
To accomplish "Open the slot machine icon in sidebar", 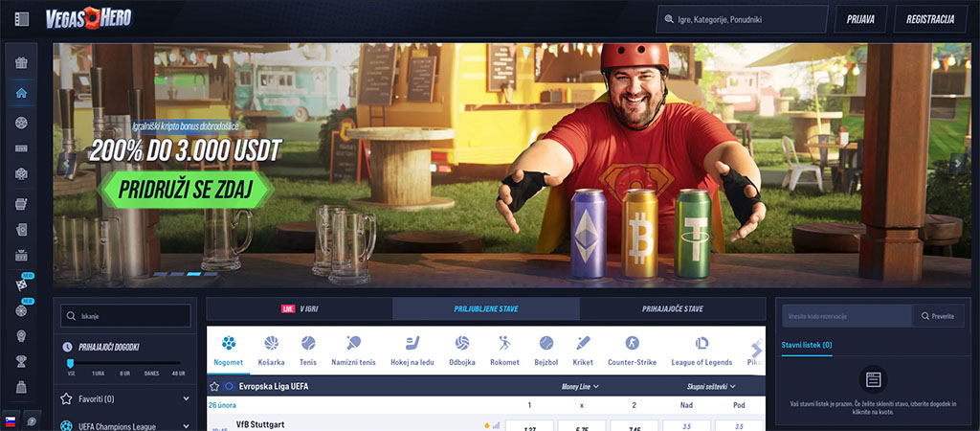I will pyautogui.click(x=21, y=255).
